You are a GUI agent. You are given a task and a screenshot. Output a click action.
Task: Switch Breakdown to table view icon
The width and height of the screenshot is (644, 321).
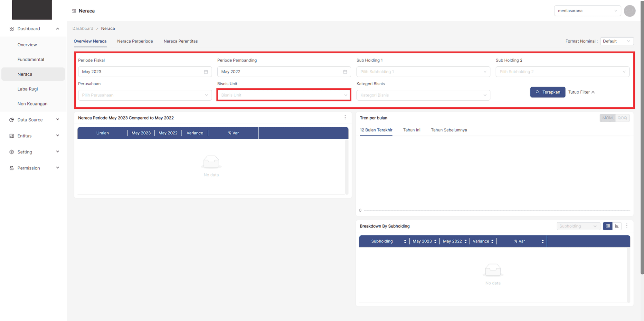click(x=608, y=226)
